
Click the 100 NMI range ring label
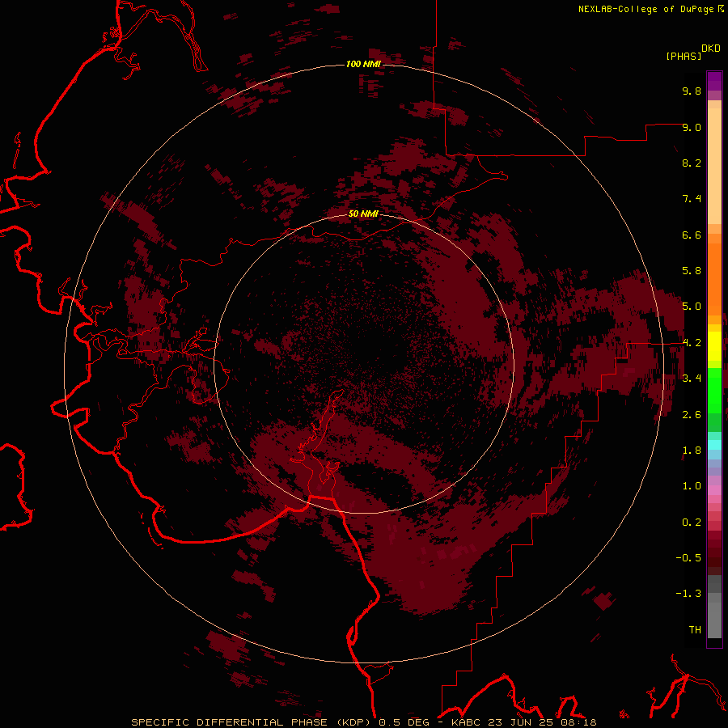(x=363, y=64)
